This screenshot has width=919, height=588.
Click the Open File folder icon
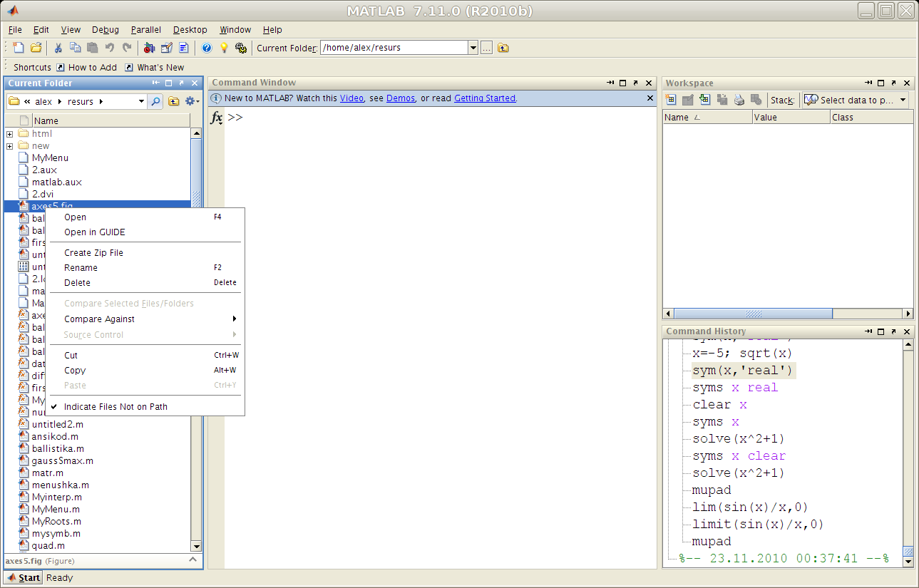click(36, 48)
